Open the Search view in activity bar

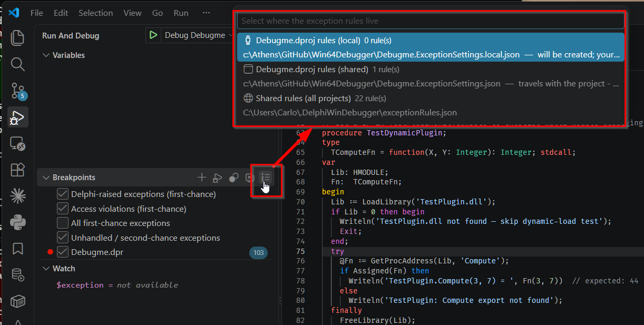[x=18, y=64]
